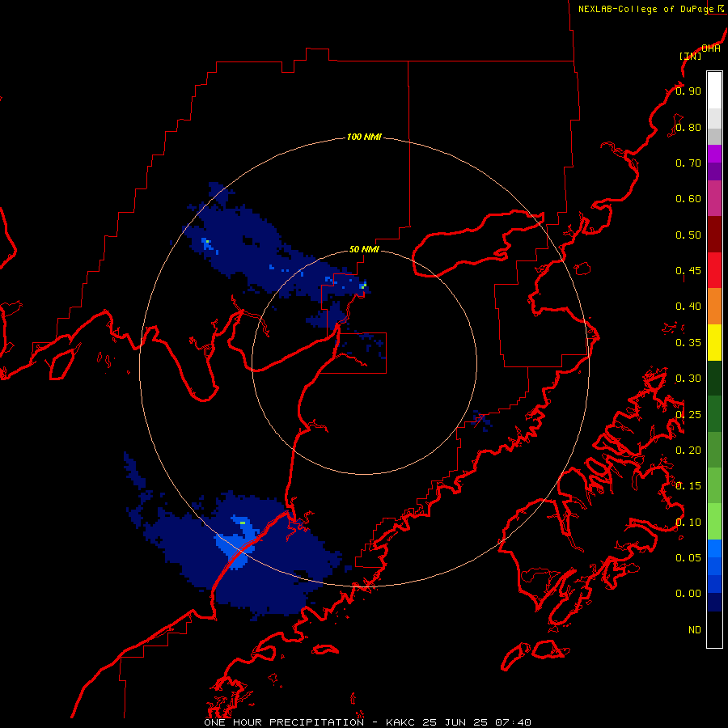Click the 0.10 legend value
This screenshot has height=728, width=728.
tap(688, 523)
